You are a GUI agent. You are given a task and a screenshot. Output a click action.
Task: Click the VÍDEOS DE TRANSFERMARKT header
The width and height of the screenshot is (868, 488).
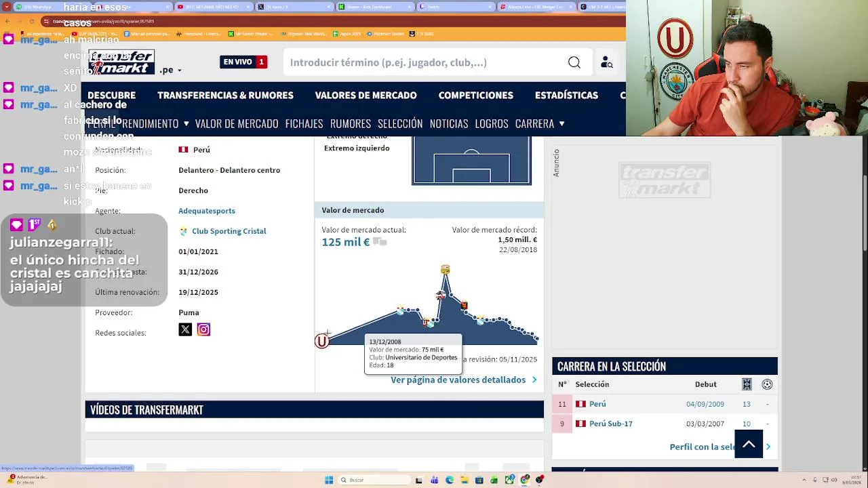point(315,409)
